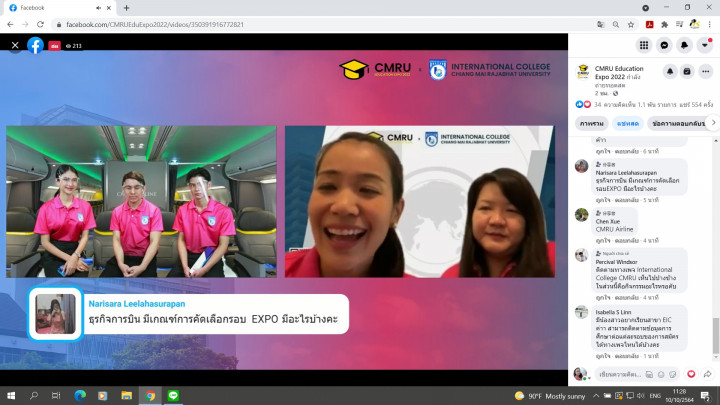Open the Windows notification center
Viewport: 720px width, 405px height.
click(705, 395)
